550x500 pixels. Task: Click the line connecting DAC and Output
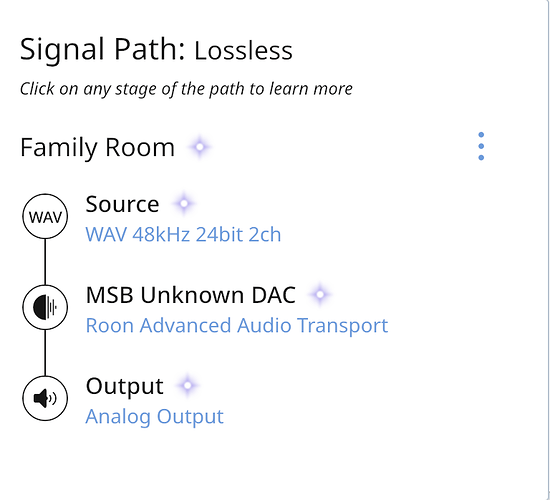(x=45, y=353)
